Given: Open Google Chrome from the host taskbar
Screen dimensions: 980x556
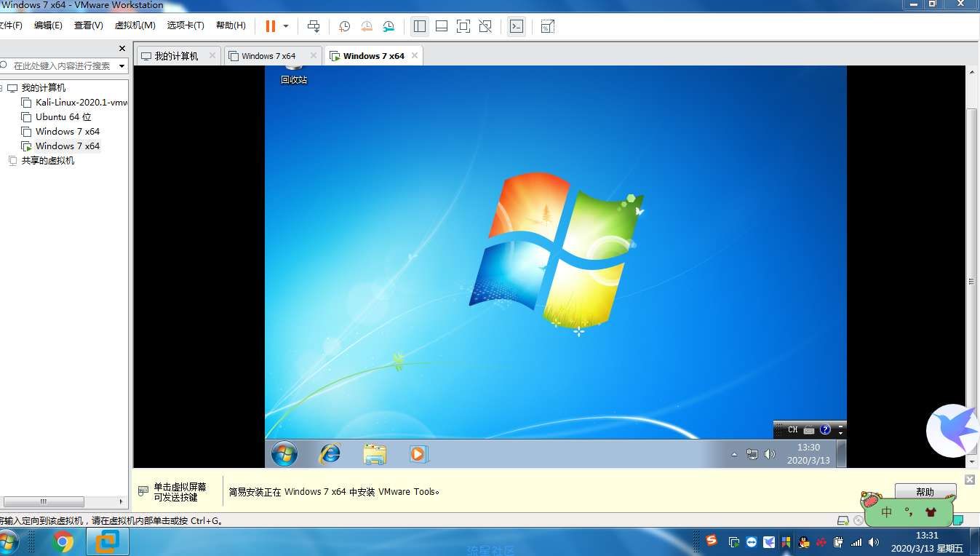Looking at the screenshot, I should click(x=63, y=542).
